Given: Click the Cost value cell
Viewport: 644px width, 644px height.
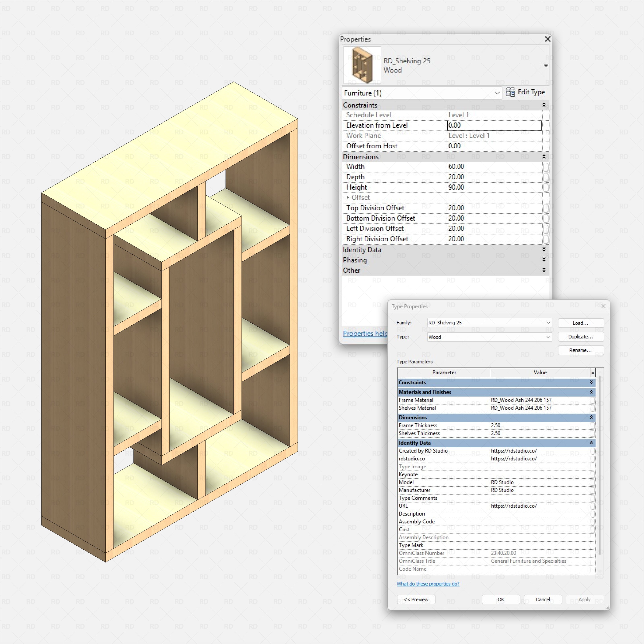Looking at the screenshot, I should point(540,529).
